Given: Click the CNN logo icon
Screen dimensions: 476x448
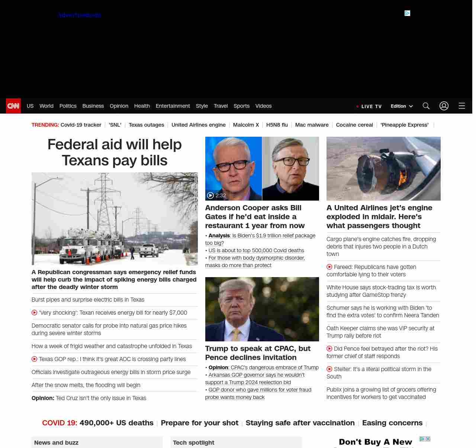Looking at the screenshot, I should tap(13, 106).
